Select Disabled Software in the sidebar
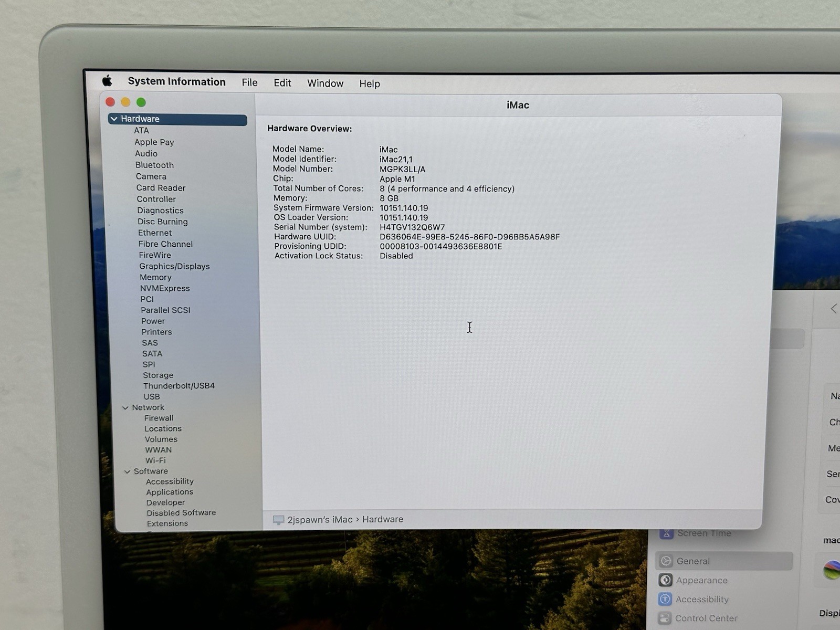Viewport: 840px width, 630px height. pos(181,513)
